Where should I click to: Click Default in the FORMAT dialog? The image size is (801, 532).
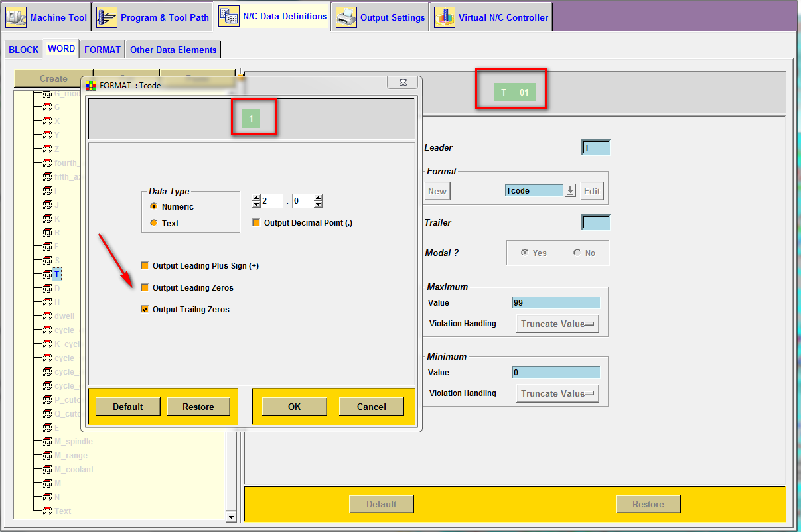(128, 407)
